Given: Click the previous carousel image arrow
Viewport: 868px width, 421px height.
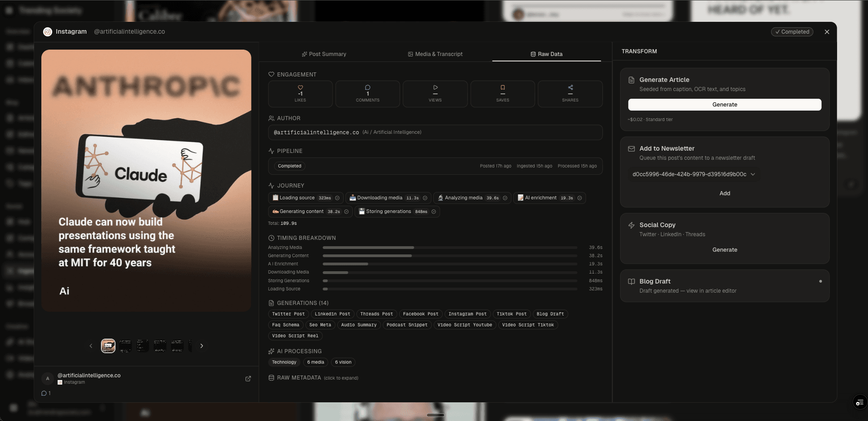Looking at the screenshot, I should 91,346.
